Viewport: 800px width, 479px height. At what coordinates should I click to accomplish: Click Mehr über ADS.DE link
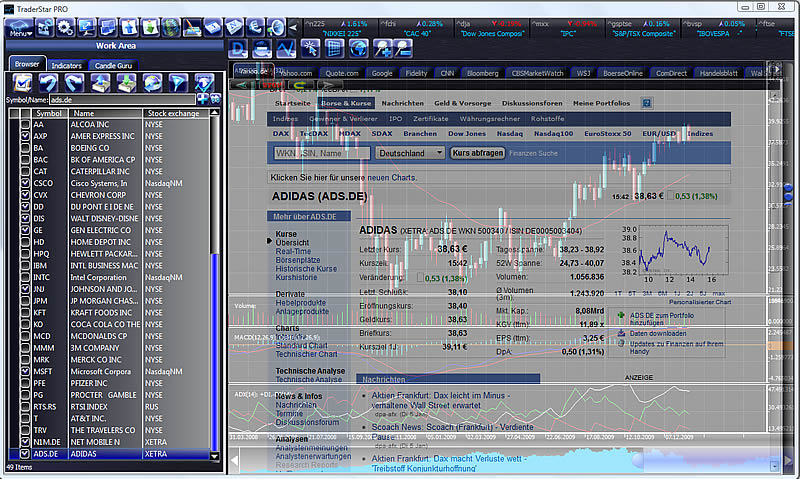(305, 216)
